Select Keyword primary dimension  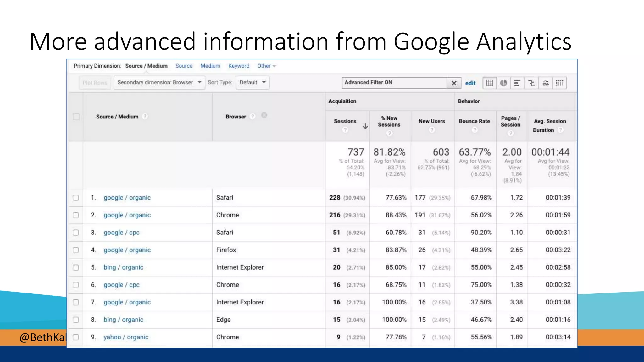tap(239, 66)
